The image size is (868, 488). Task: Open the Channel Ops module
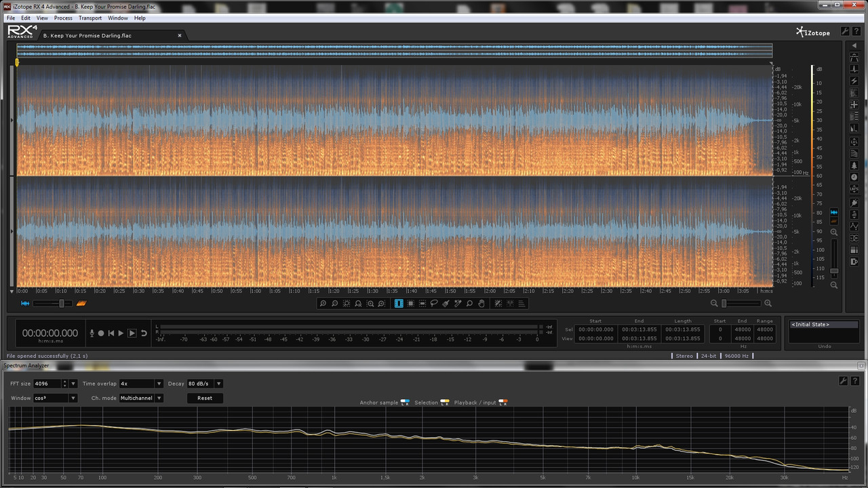[854, 238]
